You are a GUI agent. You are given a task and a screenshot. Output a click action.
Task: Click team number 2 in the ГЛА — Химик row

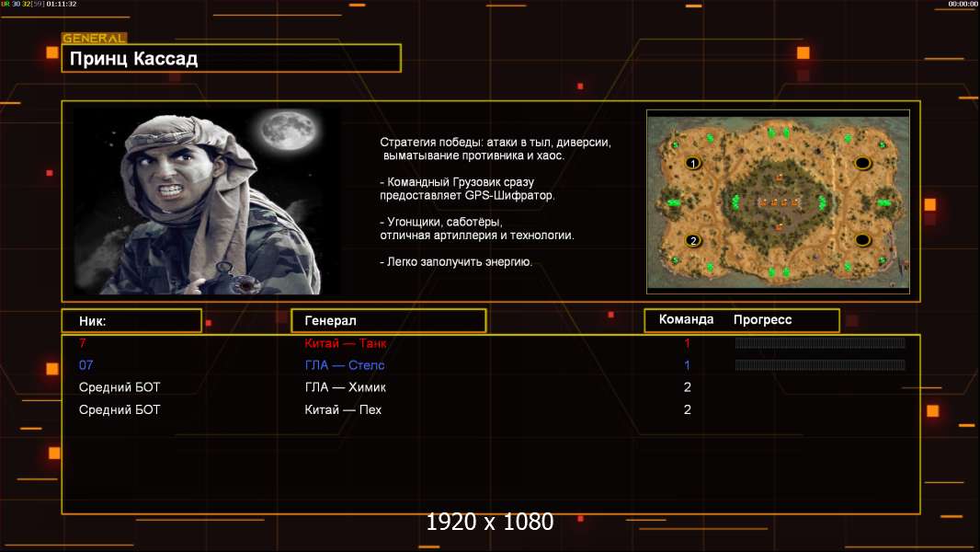pos(688,387)
